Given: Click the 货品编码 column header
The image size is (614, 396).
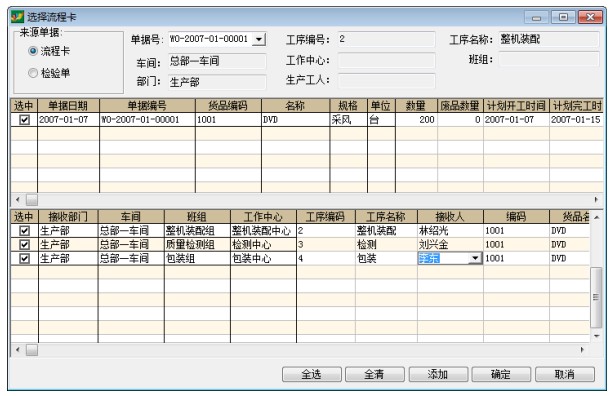Looking at the screenshot, I should tap(228, 106).
